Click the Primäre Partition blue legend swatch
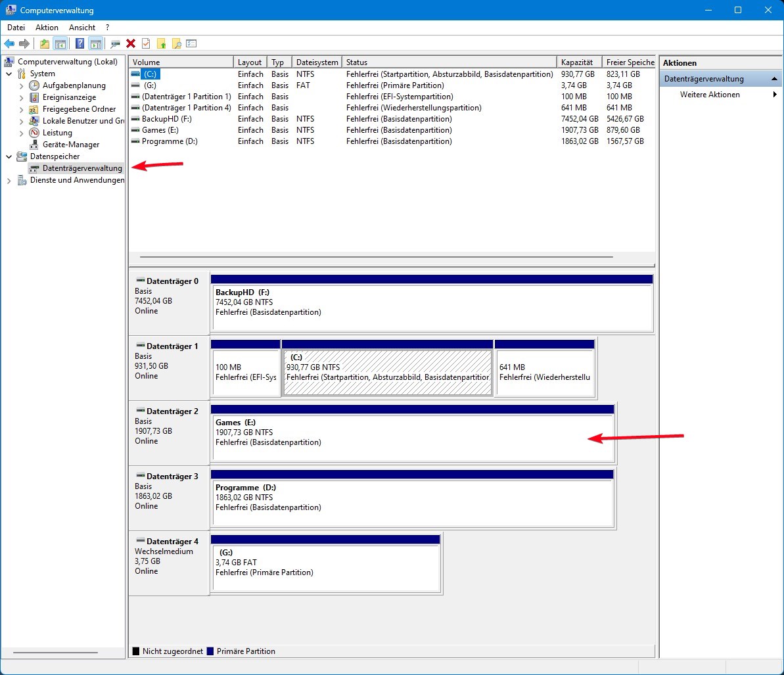 tap(210, 651)
